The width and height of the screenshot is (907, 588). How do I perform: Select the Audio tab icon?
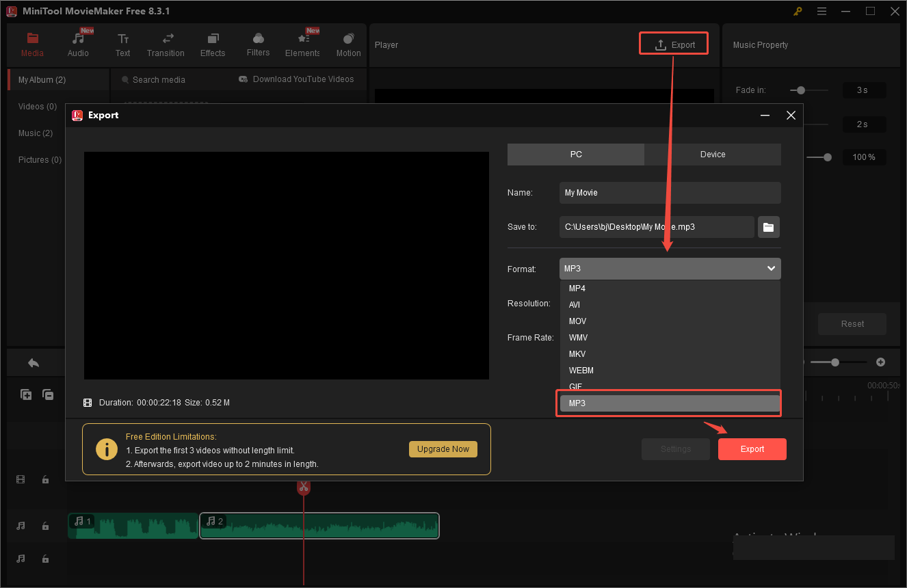[x=77, y=43]
